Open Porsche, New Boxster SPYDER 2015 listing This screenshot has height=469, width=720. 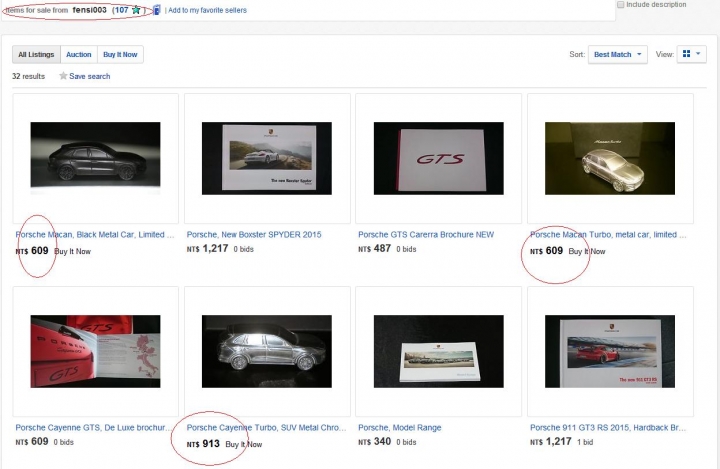click(x=254, y=234)
